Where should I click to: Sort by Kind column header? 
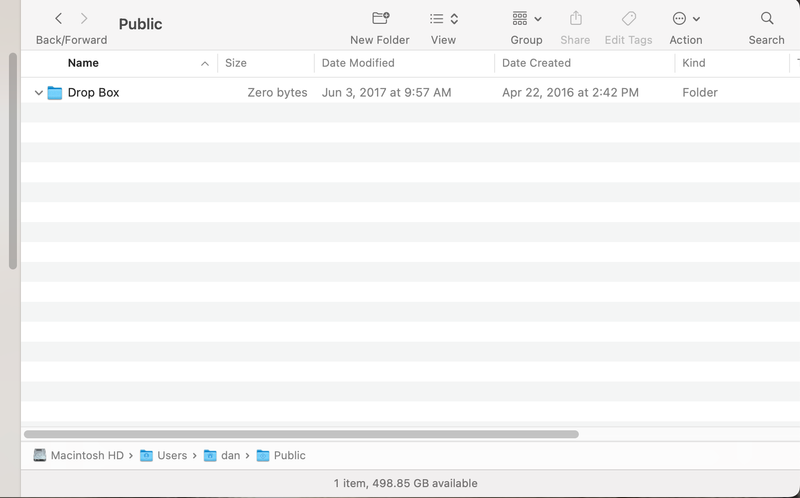[693, 63]
